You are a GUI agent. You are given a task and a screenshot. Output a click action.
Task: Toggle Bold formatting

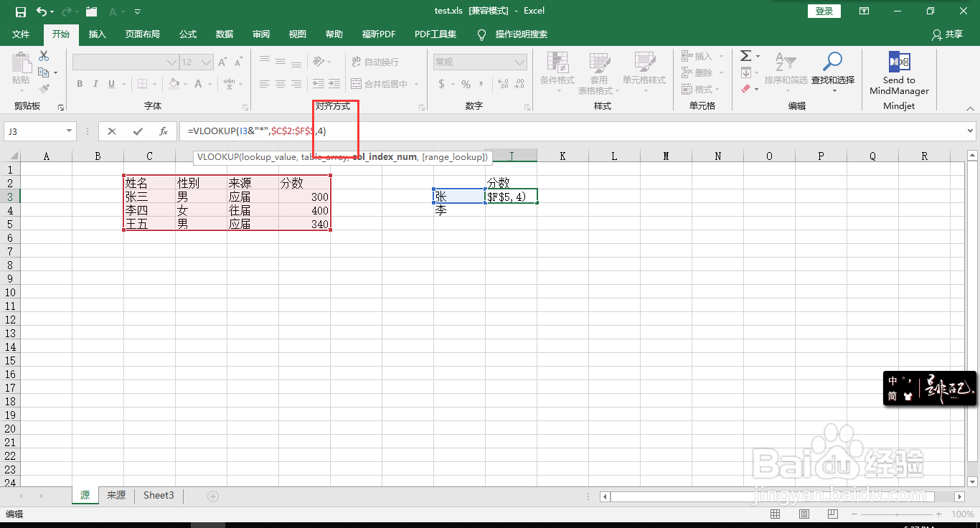[x=80, y=84]
